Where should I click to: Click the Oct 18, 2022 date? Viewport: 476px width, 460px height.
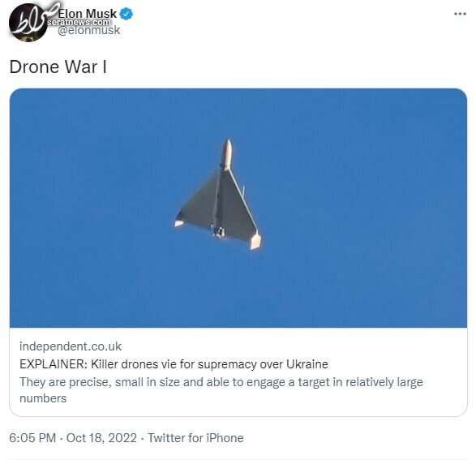[101, 438]
